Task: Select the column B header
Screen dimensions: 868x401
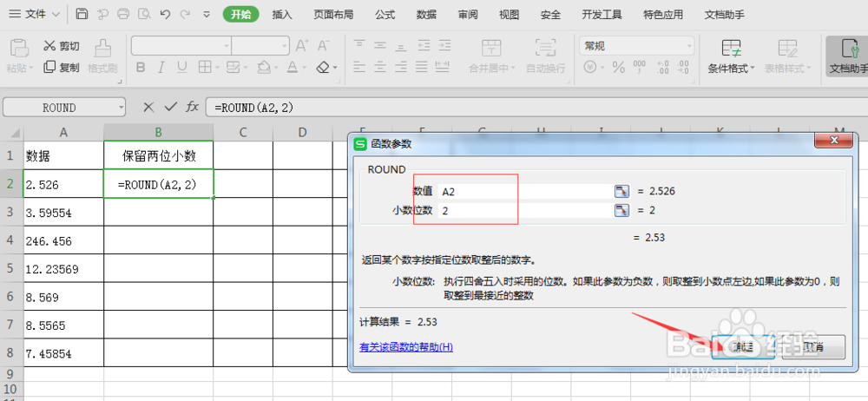Action: pyautogui.click(x=158, y=133)
